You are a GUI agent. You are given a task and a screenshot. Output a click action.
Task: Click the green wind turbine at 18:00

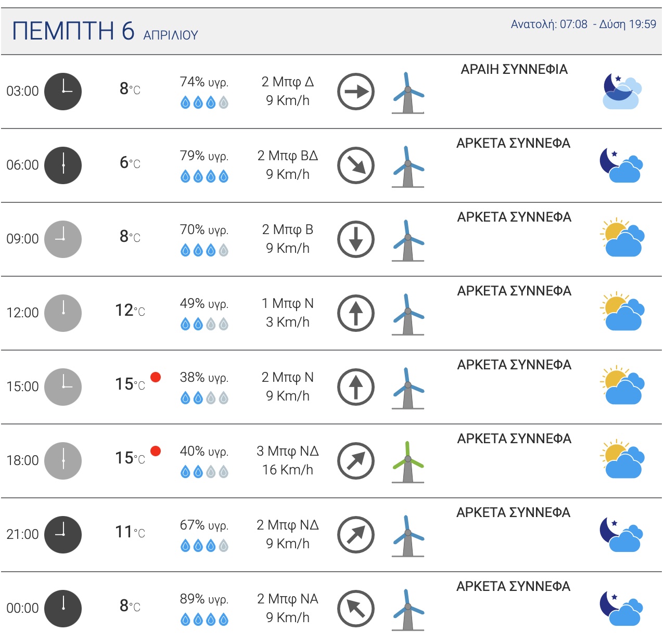(408, 462)
